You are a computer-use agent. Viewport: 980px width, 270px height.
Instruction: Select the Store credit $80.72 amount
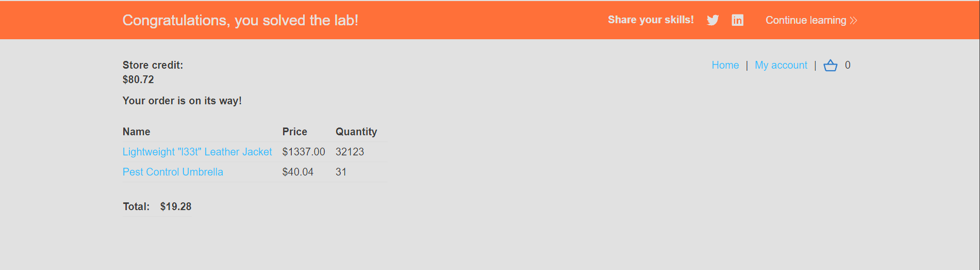(x=138, y=80)
